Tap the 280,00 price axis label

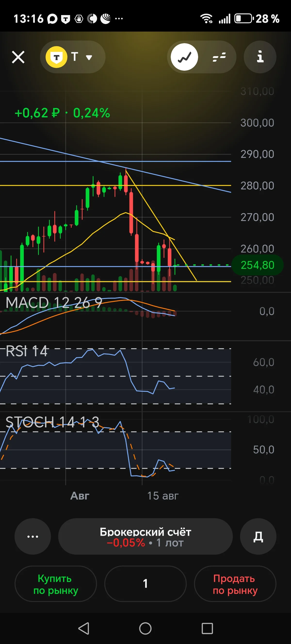point(257,186)
